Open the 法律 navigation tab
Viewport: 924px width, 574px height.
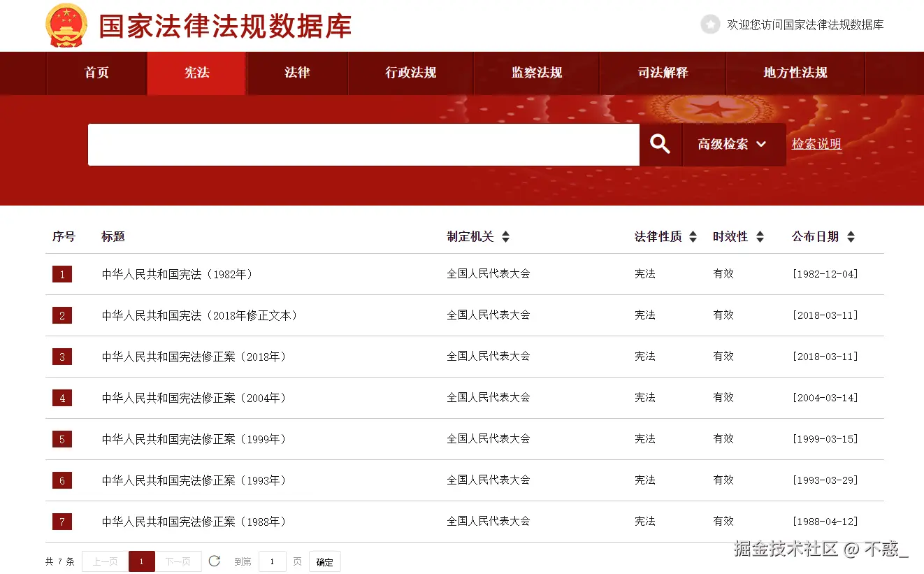[x=297, y=73]
